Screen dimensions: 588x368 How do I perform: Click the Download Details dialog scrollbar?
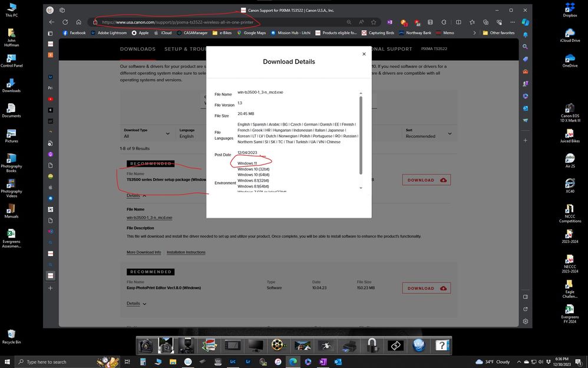pyautogui.click(x=361, y=134)
